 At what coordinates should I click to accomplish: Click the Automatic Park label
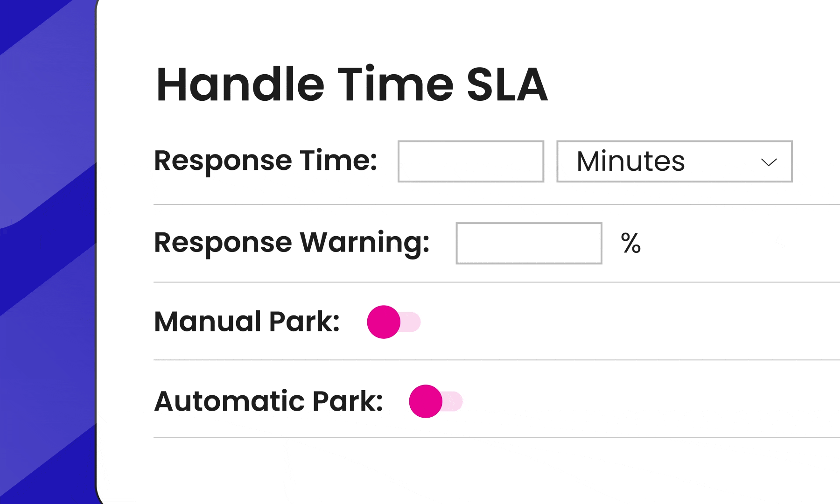click(268, 401)
